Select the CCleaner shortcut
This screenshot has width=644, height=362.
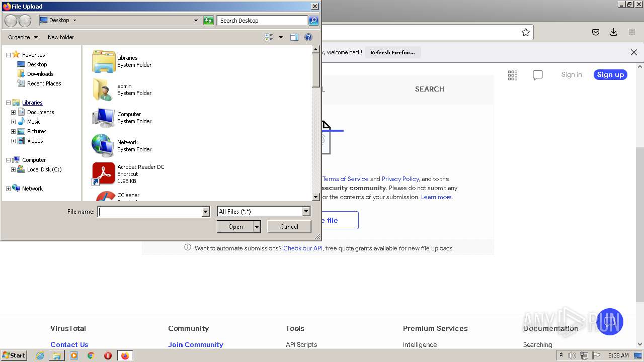tap(117, 196)
